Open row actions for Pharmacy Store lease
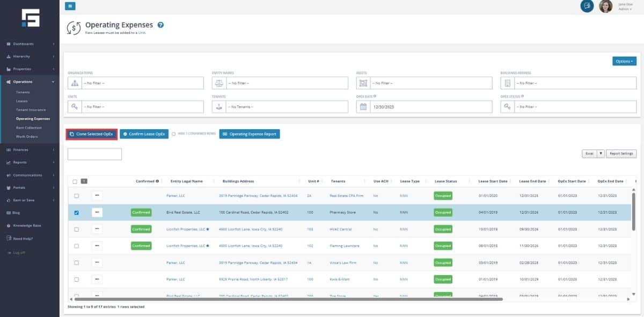644x317 pixels. 97,212
